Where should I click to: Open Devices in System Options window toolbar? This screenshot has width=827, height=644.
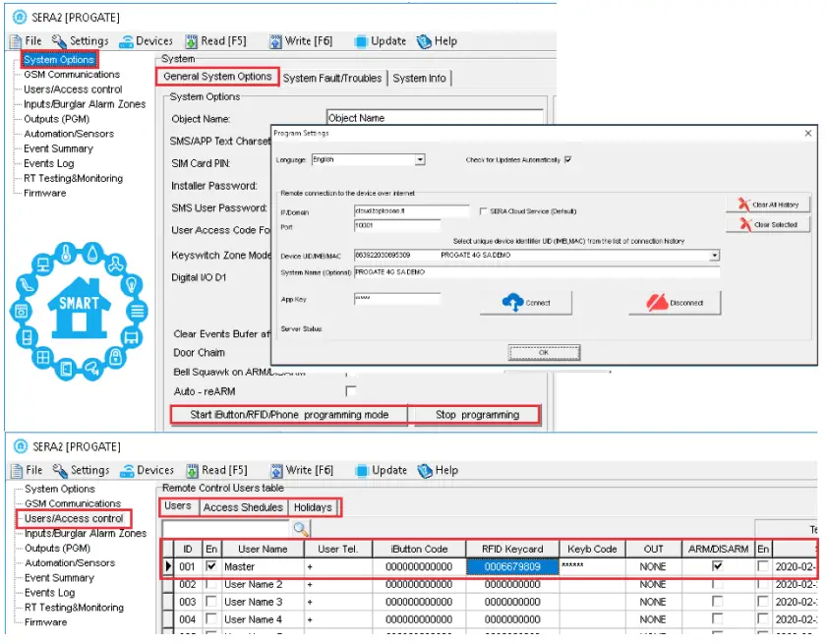pyautogui.click(x=146, y=40)
